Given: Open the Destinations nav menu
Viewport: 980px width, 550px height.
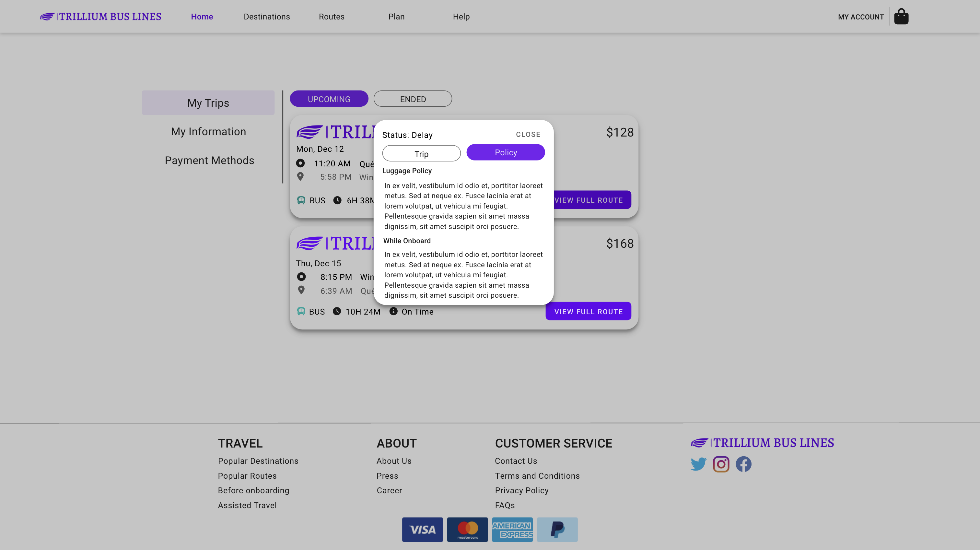Looking at the screenshot, I should point(266,17).
